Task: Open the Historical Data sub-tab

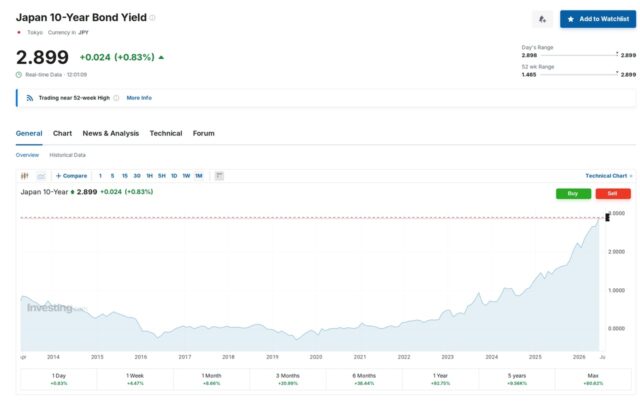Action: [x=67, y=155]
